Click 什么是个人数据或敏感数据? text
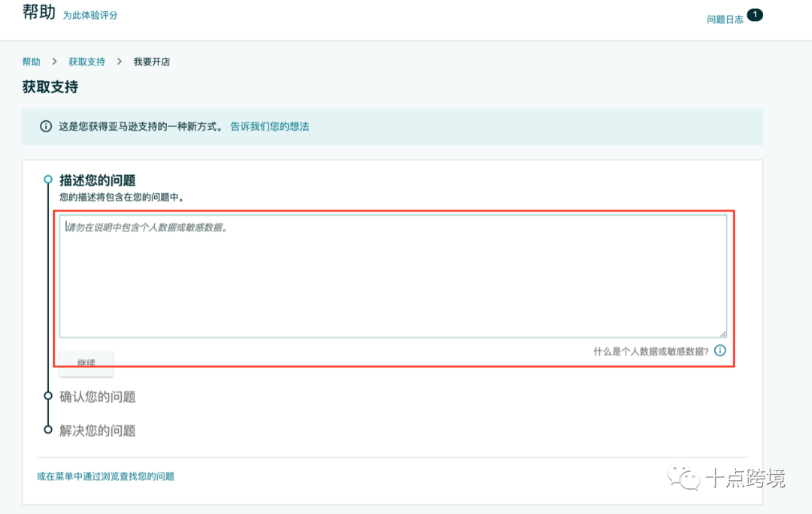 pyautogui.click(x=651, y=352)
